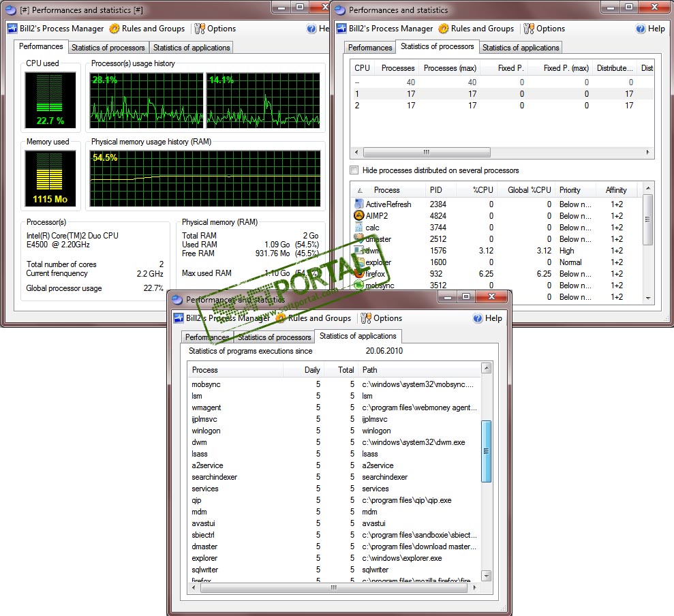
Task: Click Rules and Groups gear icon in left window
Action: [114, 29]
